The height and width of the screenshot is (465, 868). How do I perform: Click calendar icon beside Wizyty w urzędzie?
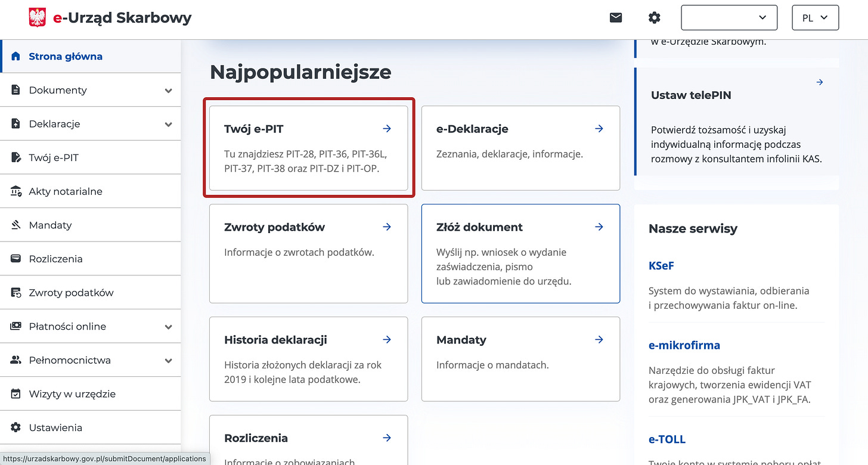point(16,394)
